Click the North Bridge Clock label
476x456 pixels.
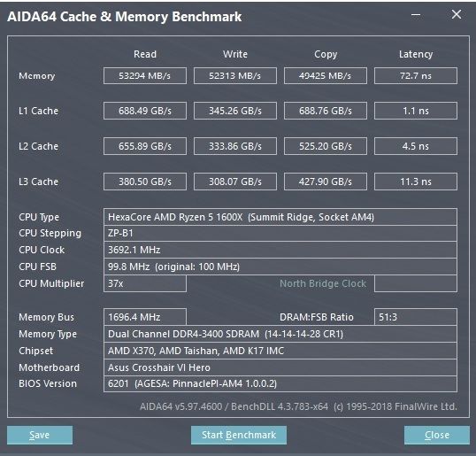(x=323, y=283)
